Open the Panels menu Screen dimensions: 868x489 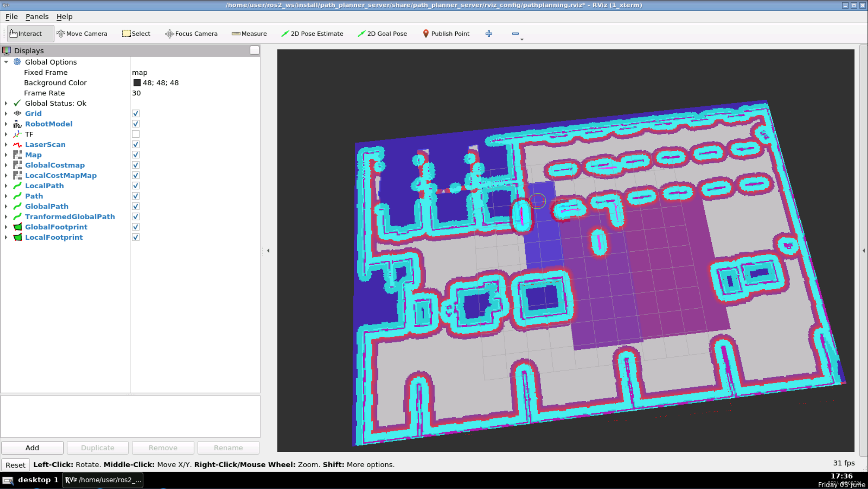pyautogui.click(x=37, y=16)
